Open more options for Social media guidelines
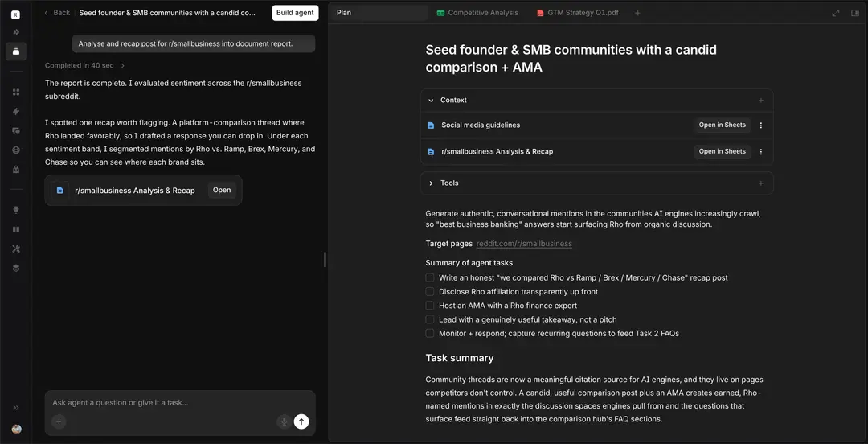 click(x=760, y=125)
